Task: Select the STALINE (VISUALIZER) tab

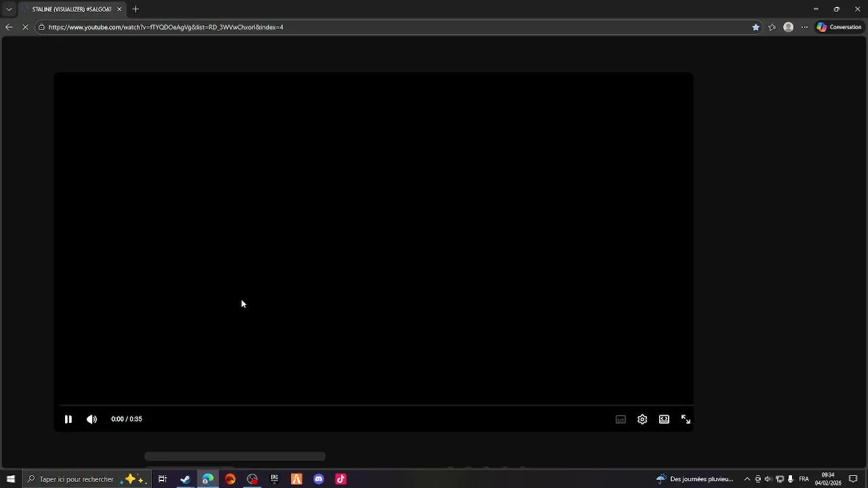Action: (71, 9)
